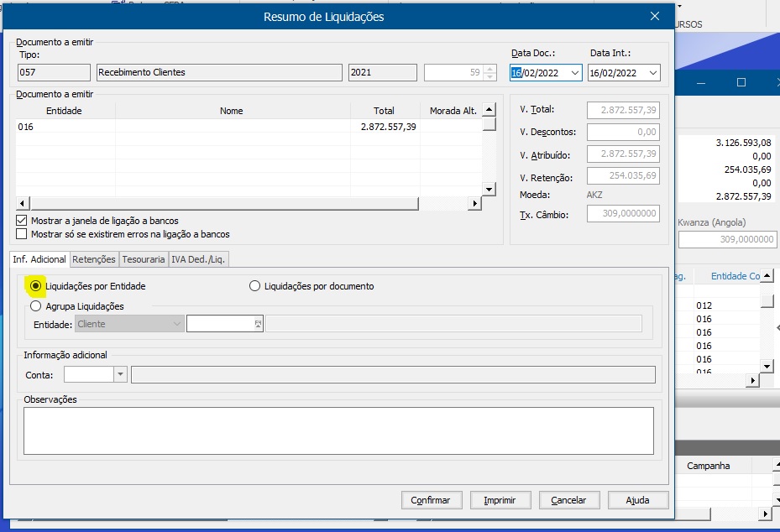Select 'Liquidações por documento' radio option
The image size is (780, 532).
255,286
